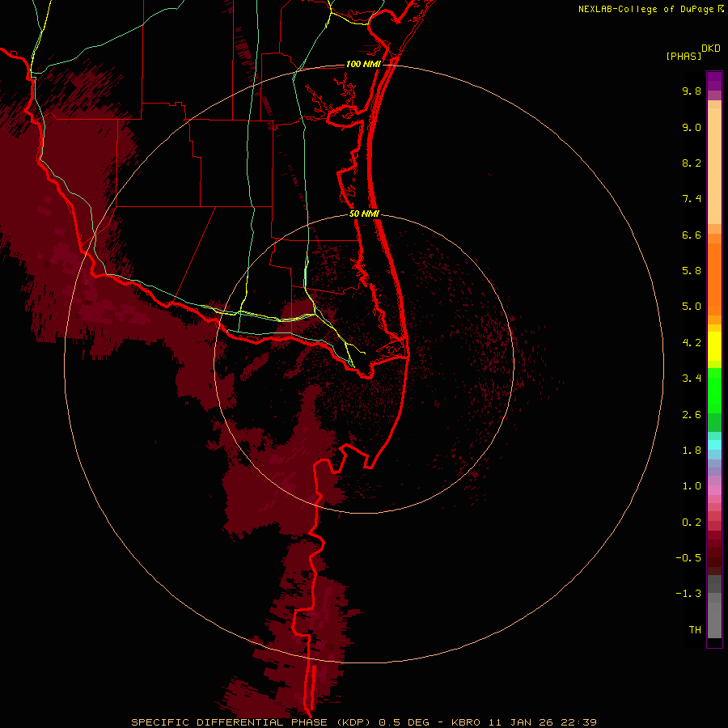
Task: Click the 9.0 value on the scale
Action: click(692, 127)
